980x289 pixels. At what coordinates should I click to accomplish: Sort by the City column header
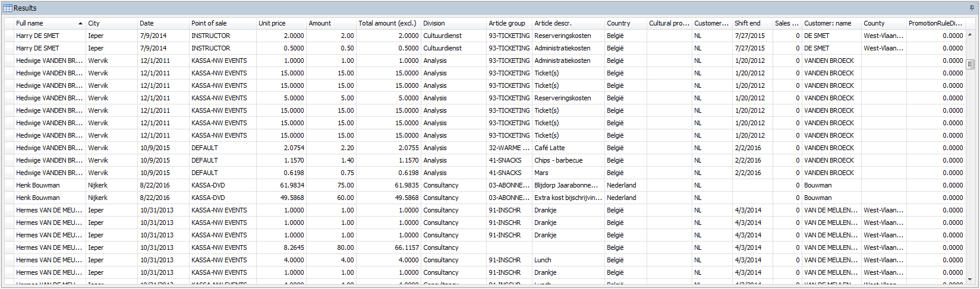pyautogui.click(x=111, y=24)
